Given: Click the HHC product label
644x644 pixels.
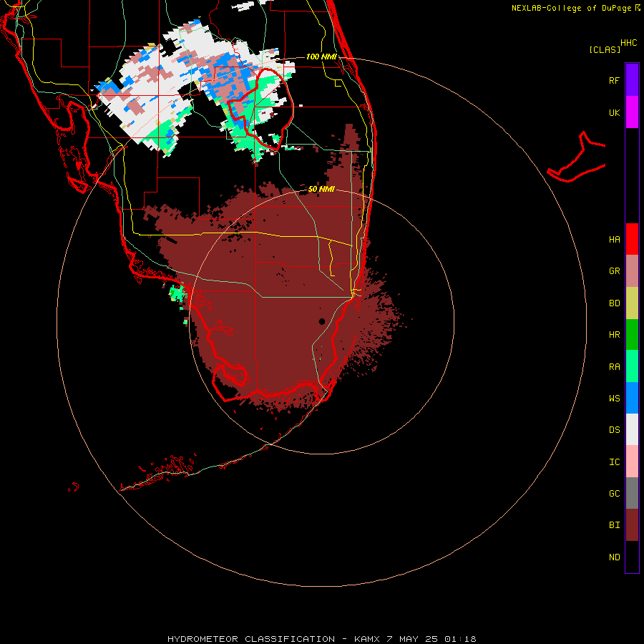Looking at the screenshot, I should point(628,43).
